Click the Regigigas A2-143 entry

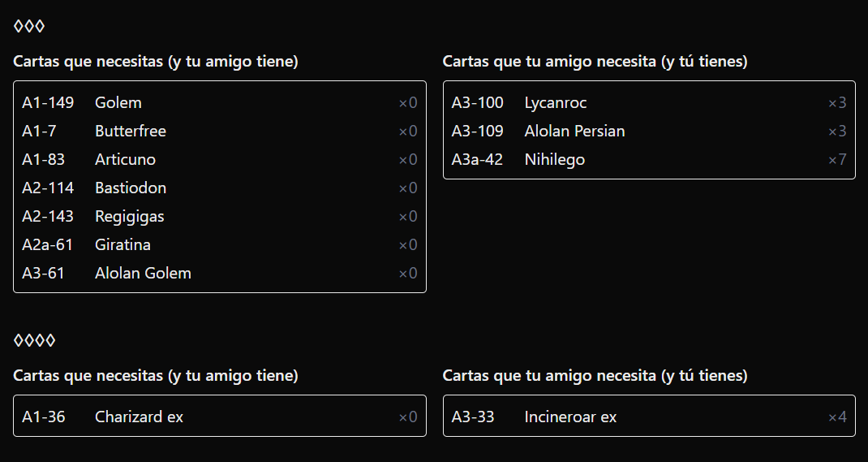tap(220, 217)
